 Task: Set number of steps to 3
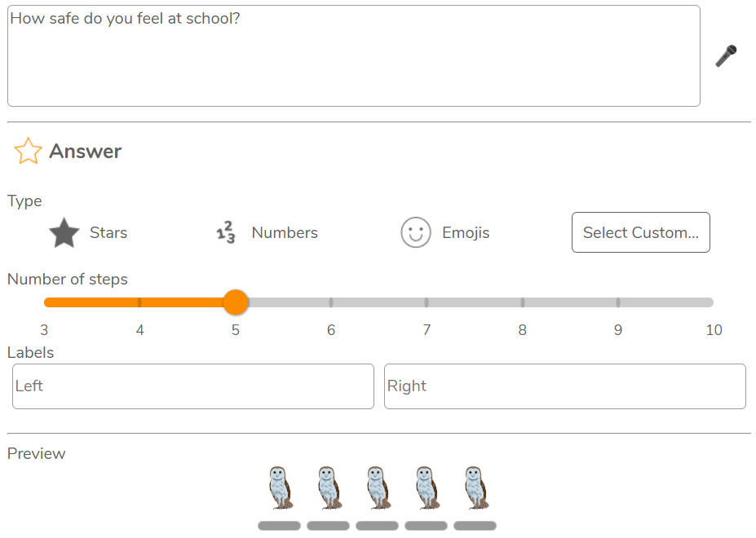click(46, 302)
